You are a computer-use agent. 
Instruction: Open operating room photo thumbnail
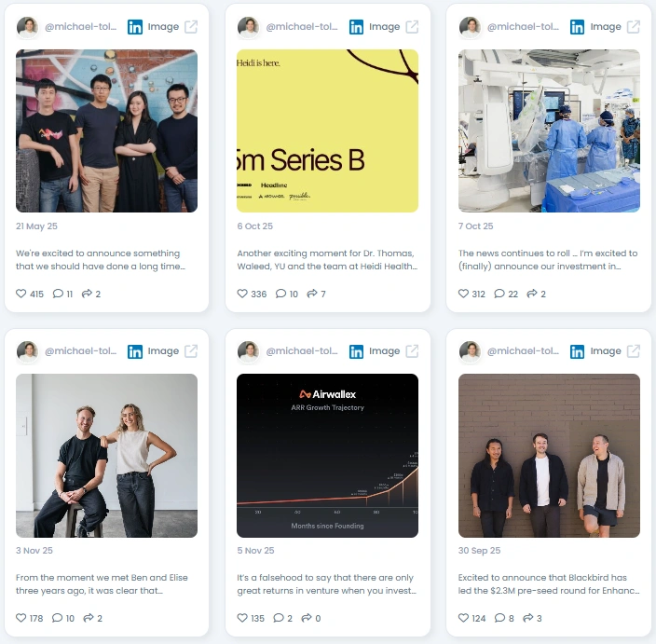point(549,131)
